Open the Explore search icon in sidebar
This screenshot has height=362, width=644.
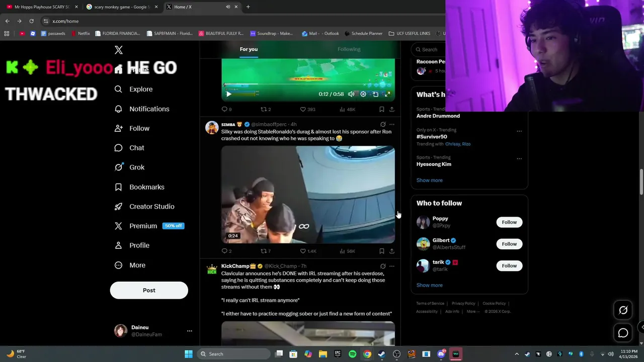coord(118,89)
